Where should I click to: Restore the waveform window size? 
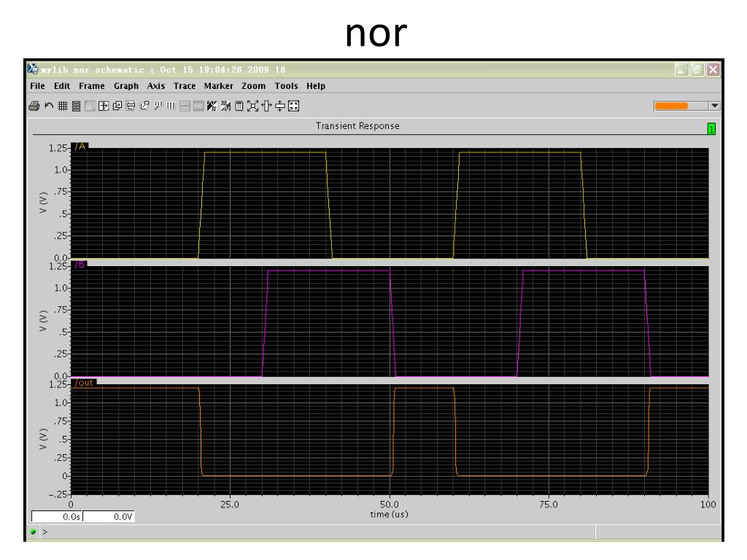point(697,69)
